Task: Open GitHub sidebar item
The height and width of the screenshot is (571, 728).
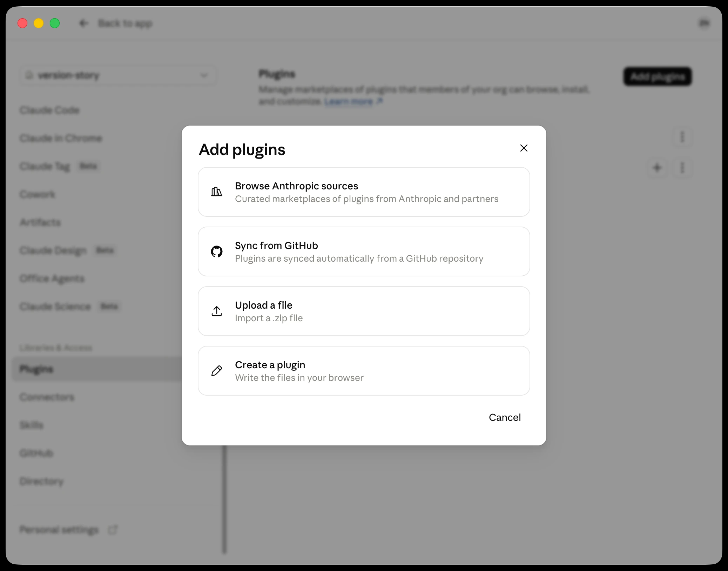Action: click(x=36, y=453)
